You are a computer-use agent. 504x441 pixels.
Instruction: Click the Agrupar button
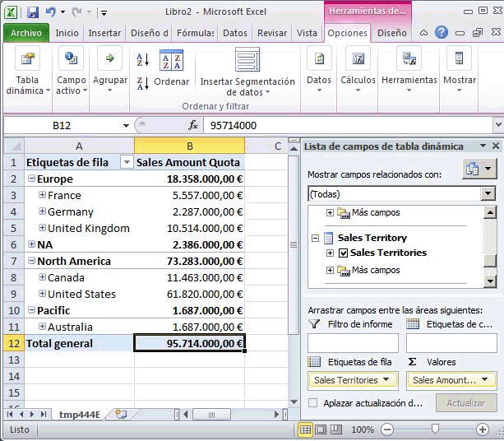[110, 69]
